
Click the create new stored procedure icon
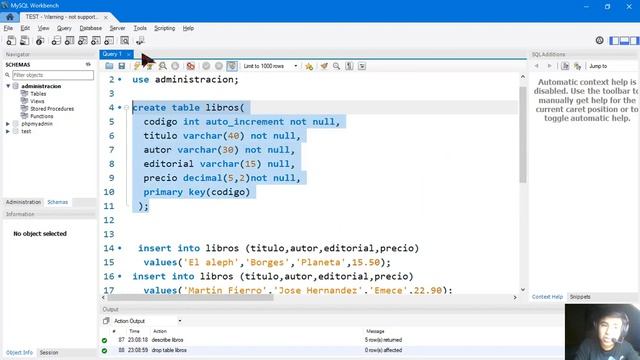pos(96,40)
